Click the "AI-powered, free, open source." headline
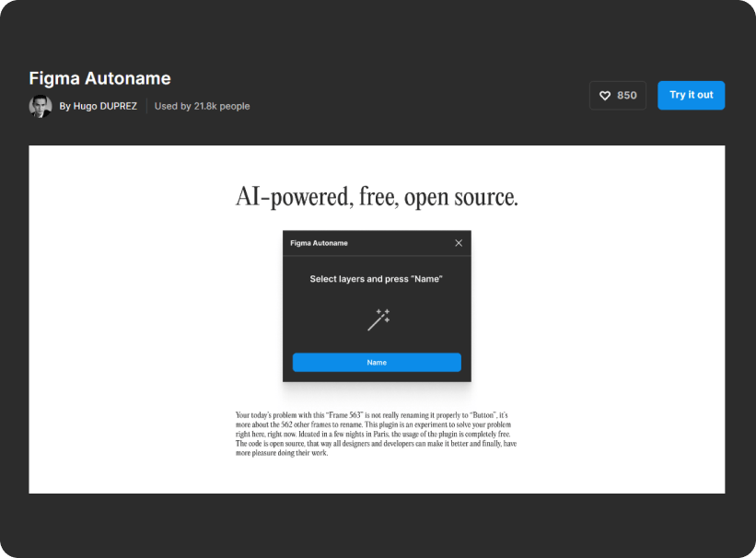The width and height of the screenshot is (756, 558). click(377, 197)
